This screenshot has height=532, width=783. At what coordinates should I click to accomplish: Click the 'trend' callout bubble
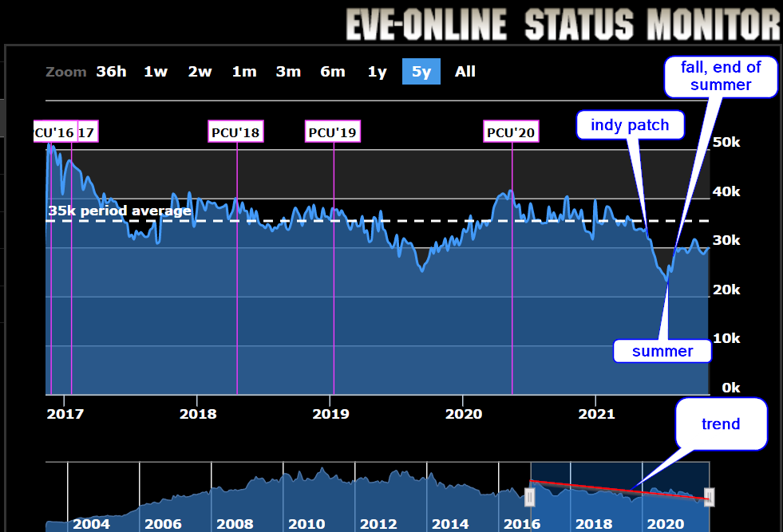(721, 424)
